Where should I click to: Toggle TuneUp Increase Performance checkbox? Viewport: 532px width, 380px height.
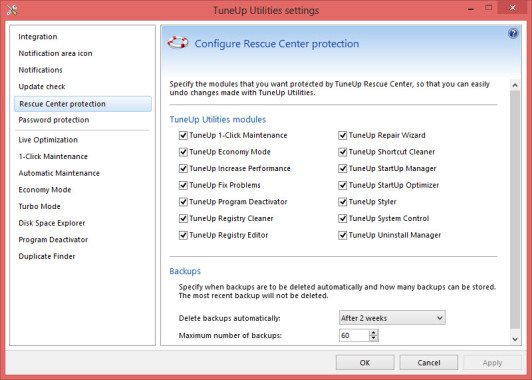[183, 169]
